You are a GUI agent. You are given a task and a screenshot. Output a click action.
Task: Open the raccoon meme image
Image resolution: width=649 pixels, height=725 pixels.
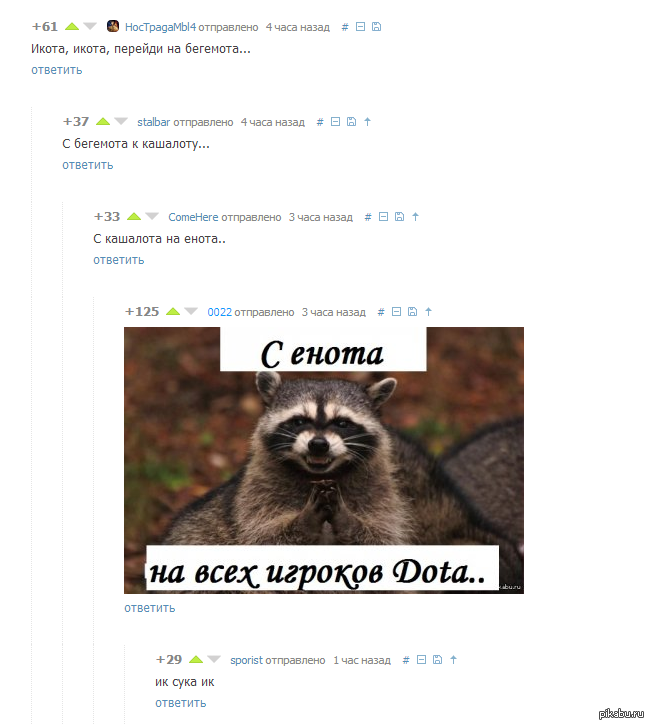(x=324, y=460)
